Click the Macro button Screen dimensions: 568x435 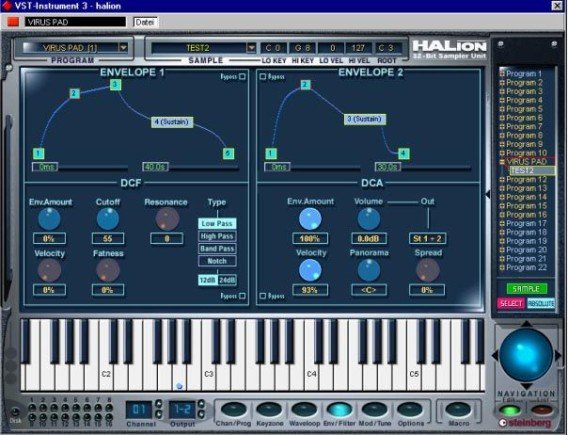[x=458, y=409]
